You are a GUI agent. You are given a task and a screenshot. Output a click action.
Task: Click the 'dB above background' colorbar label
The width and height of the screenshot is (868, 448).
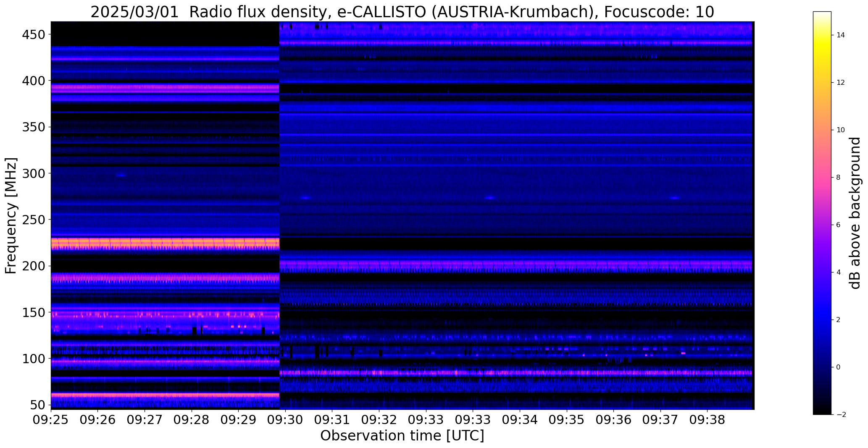point(855,213)
